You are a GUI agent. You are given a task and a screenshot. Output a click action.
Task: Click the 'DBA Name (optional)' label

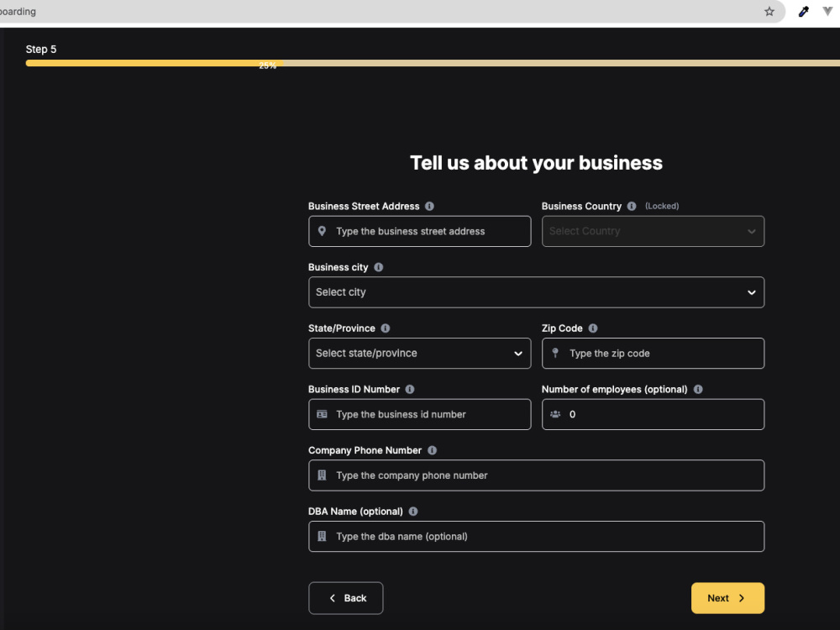(x=355, y=512)
